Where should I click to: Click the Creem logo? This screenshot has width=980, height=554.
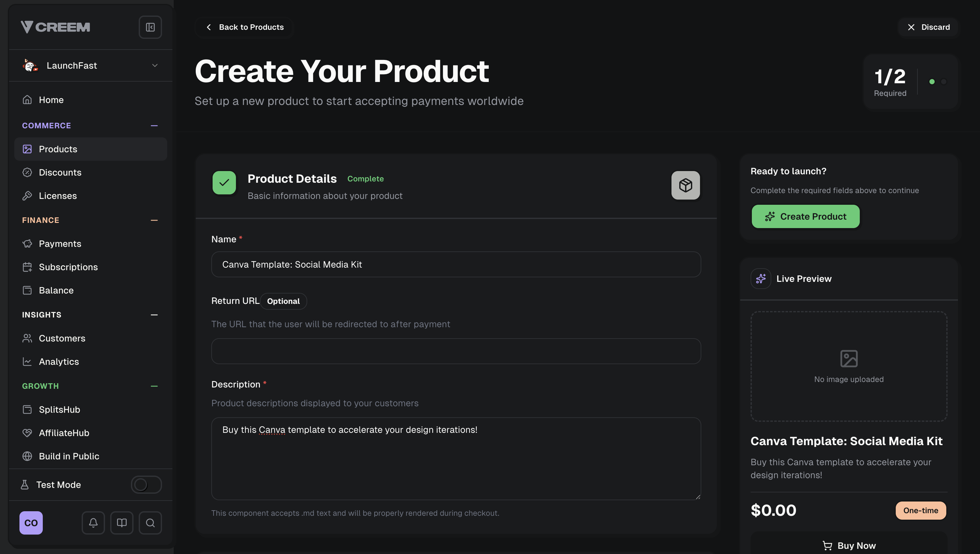pos(55,27)
